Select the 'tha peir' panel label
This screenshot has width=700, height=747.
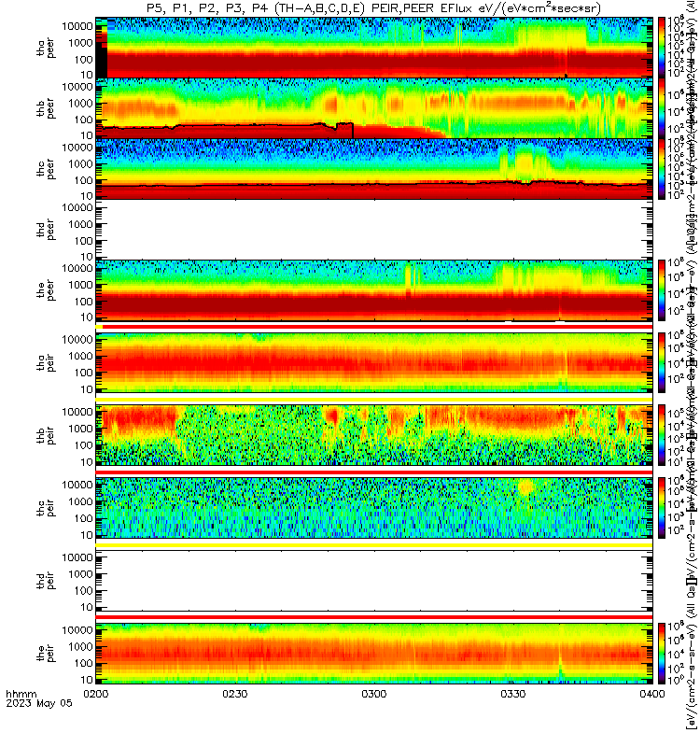tap(46, 362)
